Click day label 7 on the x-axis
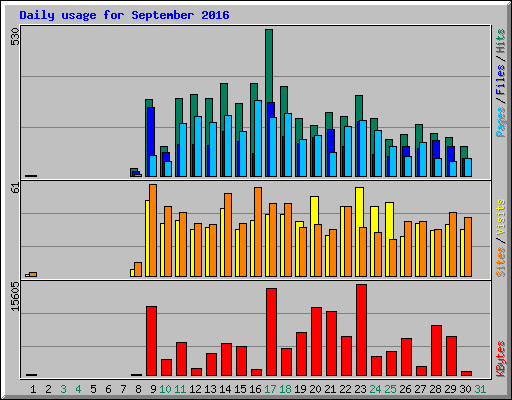Screen dimensions: 512x400 [x=123, y=389]
